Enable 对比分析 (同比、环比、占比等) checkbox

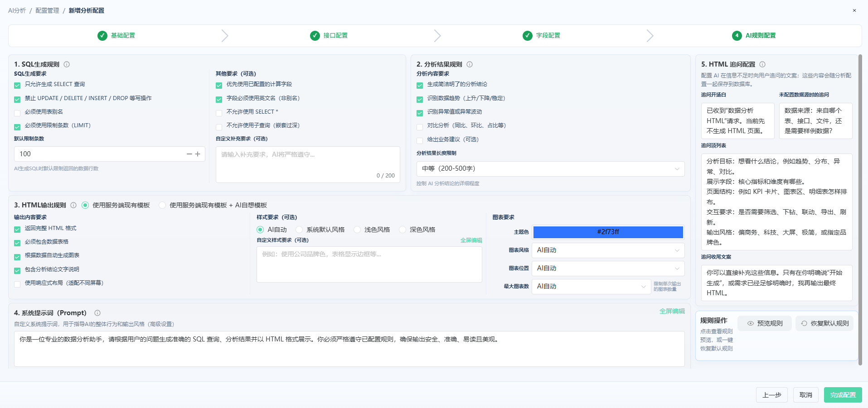click(x=420, y=127)
